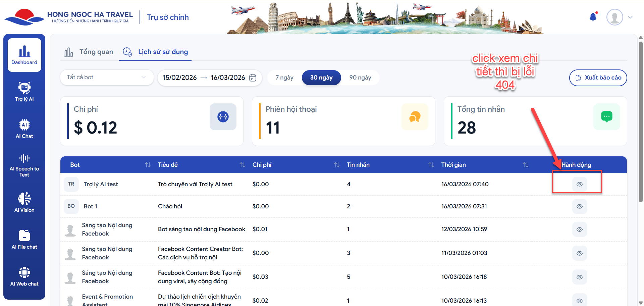Open the date range picker field
Image resolution: width=644 pixels, height=306 pixels.
(209, 78)
